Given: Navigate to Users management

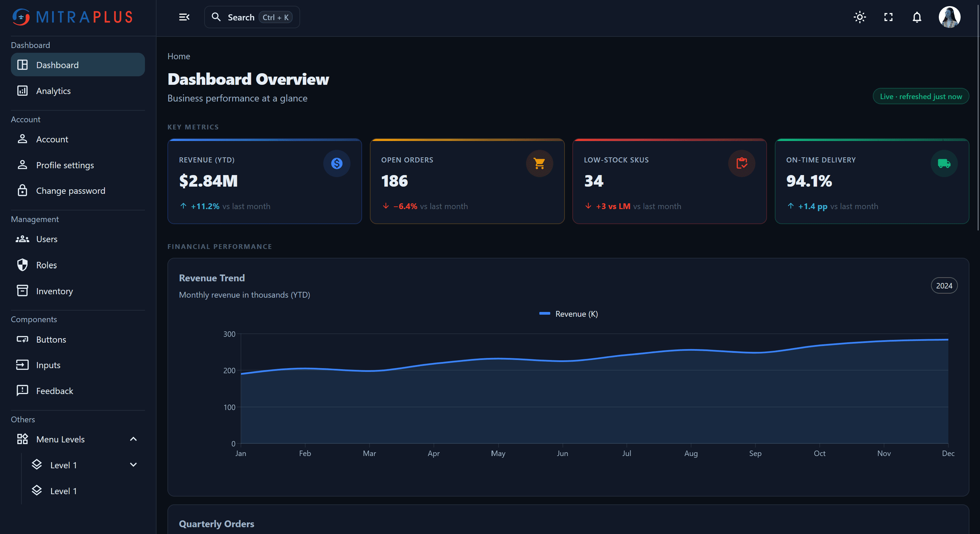Looking at the screenshot, I should click(x=78, y=239).
